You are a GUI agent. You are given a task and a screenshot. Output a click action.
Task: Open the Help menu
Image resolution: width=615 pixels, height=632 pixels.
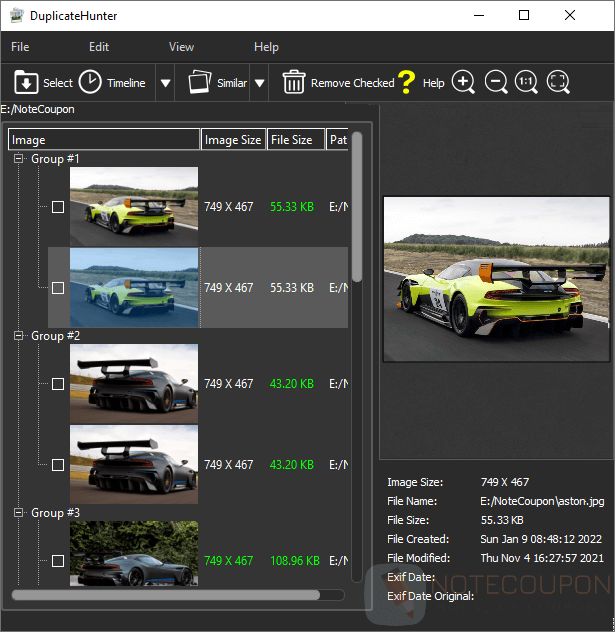click(x=266, y=47)
